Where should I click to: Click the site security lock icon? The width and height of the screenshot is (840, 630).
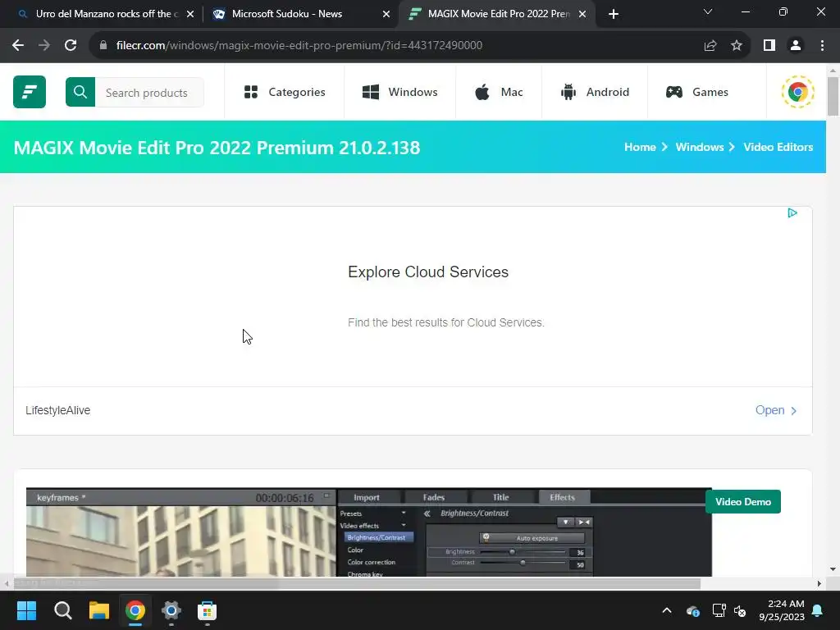click(x=103, y=46)
